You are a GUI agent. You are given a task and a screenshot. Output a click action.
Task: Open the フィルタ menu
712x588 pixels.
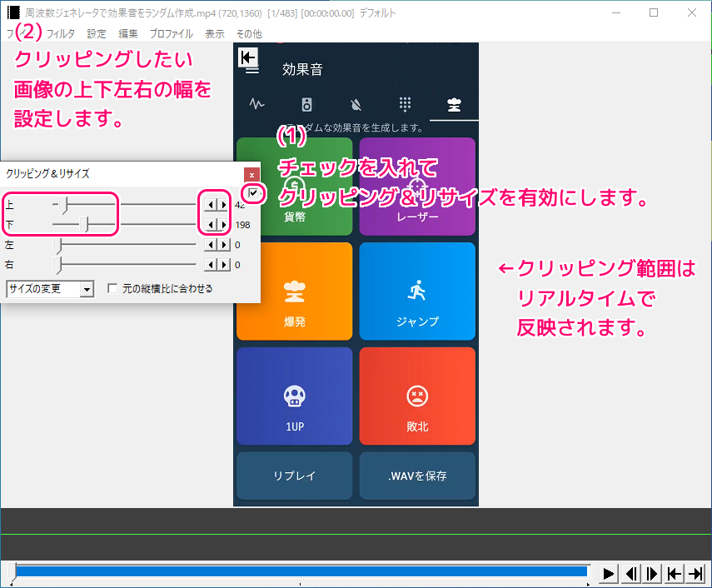pyautogui.click(x=61, y=34)
